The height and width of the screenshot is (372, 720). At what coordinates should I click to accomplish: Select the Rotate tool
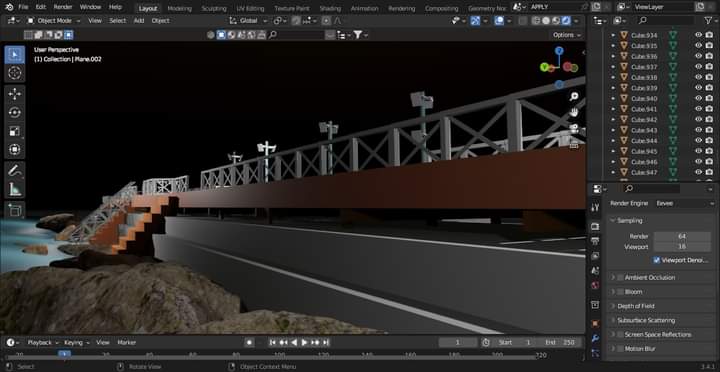15,113
